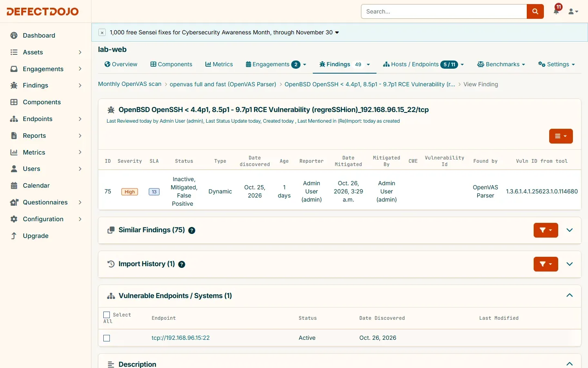Image resolution: width=588 pixels, height=368 pixels.
Task: Click the SLA 13 badge
Action: [154, 192]
